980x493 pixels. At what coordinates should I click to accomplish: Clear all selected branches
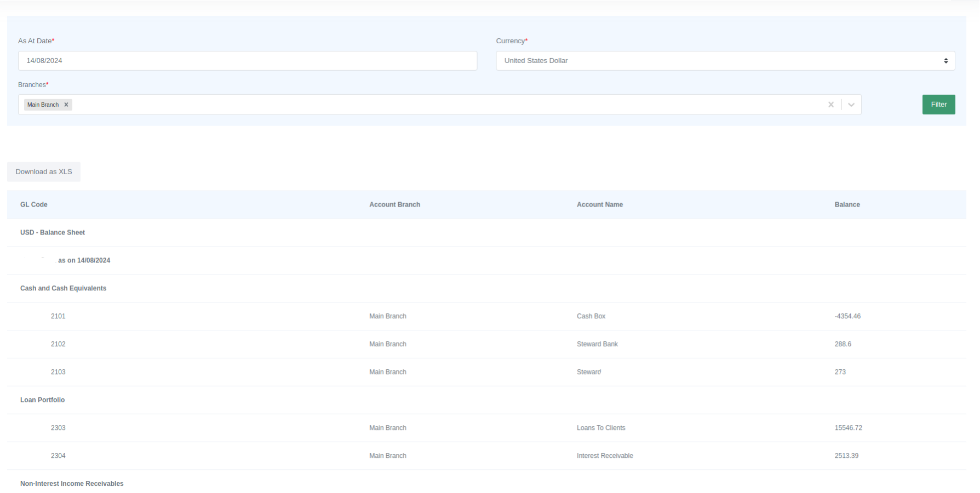coord(830,105)
